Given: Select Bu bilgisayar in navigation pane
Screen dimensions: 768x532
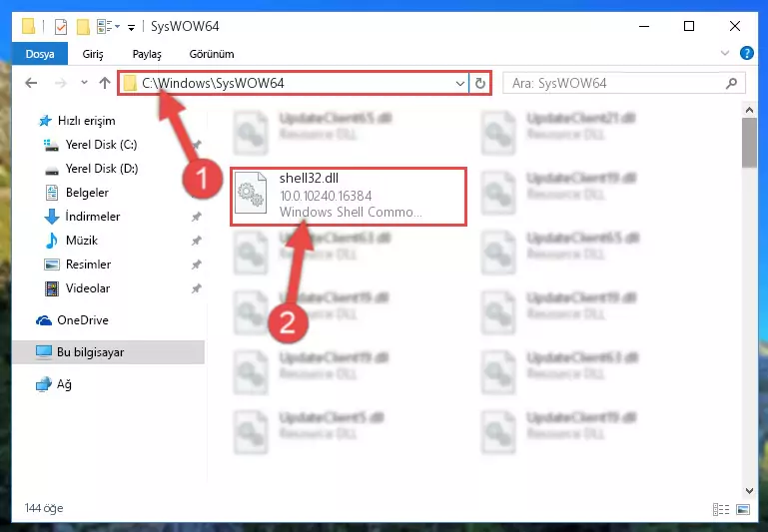Looking at the screenshot, I should pyautogui.click(x=109, y=352).
